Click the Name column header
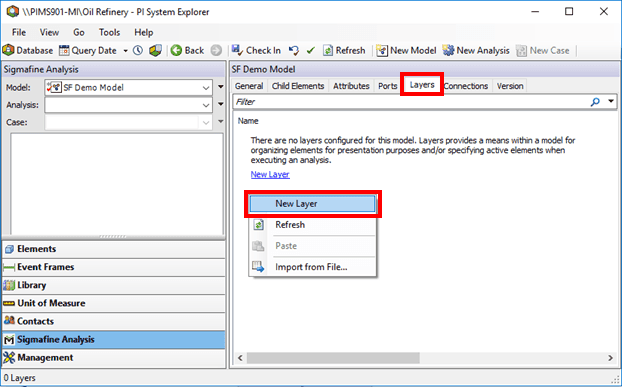Viewport: 622px width, 387px height. tap(248, 121)
